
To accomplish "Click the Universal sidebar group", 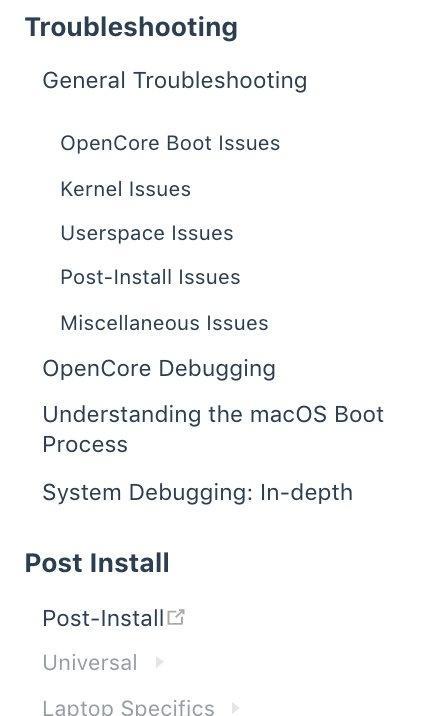I will (x=90, y=663).
